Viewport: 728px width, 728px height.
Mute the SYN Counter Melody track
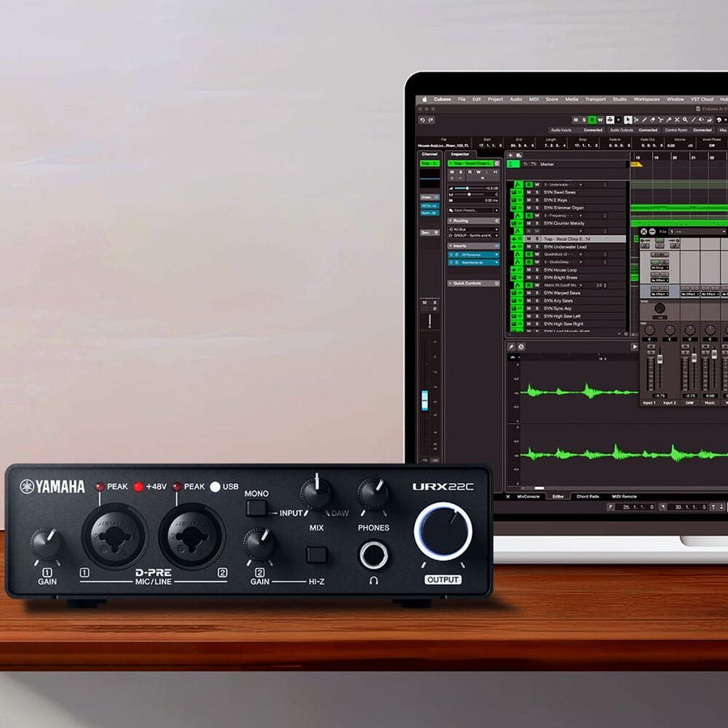(528, 223)
